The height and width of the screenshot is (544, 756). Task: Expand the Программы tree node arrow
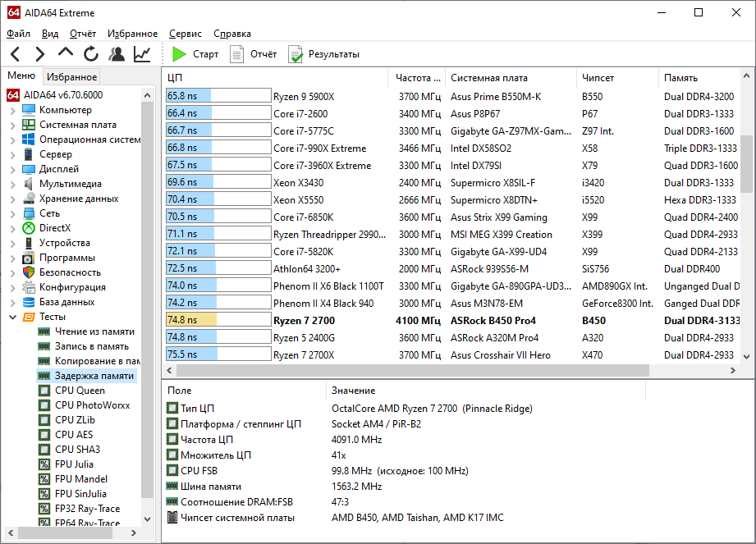click(x=13, y=258)
